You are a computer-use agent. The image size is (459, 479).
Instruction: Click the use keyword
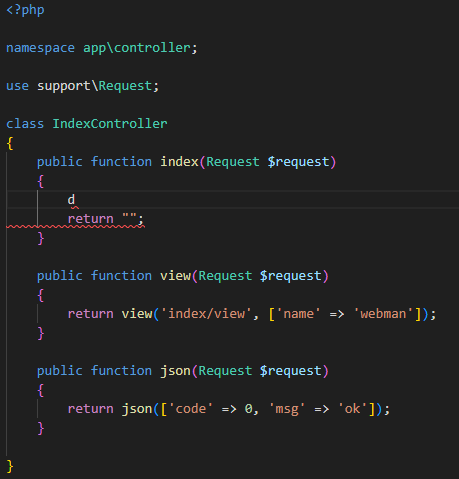[x=17, y=86]
